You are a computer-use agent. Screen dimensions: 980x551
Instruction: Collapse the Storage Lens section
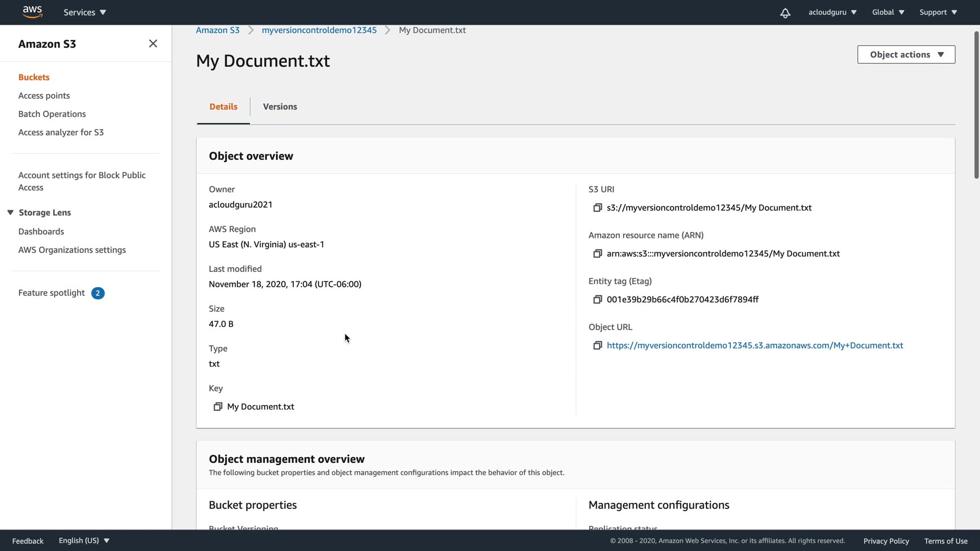point(10,212)
